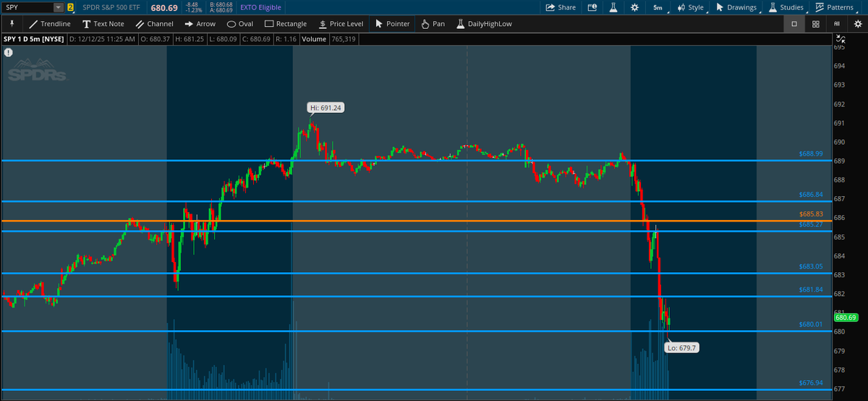Click the 680.69 last price in header
Image resolution: width=868 pixels, height=401 pixels.
[x=165, y=7]
